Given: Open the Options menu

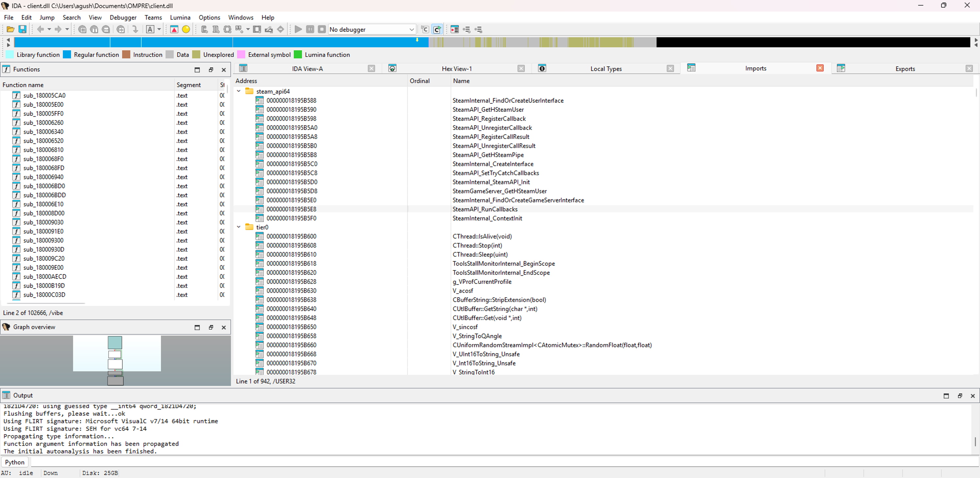Looking at the screenshot, I should (x=209, y=18).
